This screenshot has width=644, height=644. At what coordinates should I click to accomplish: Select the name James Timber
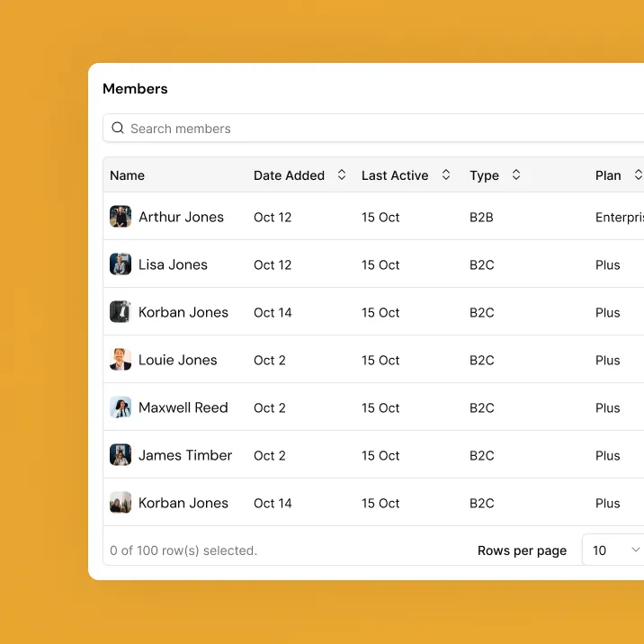coord(185,455)
